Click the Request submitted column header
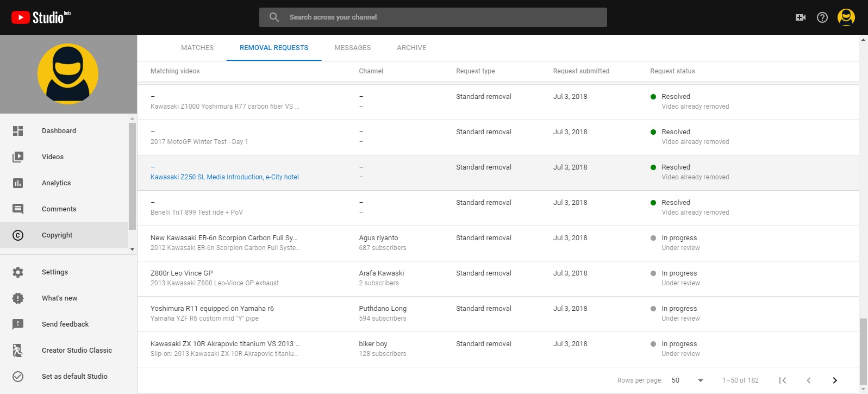Screen dimensions: 868x394 [x=581, y=71]
